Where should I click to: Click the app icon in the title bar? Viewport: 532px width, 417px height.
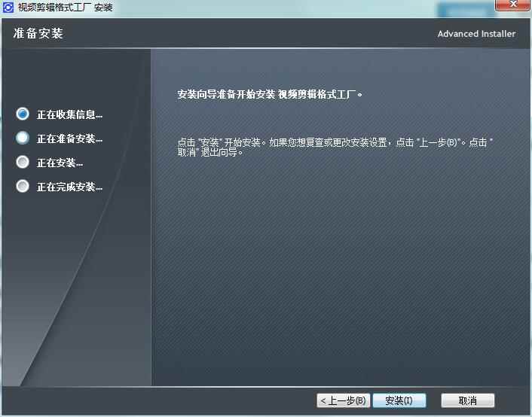[x=8, y=7]
